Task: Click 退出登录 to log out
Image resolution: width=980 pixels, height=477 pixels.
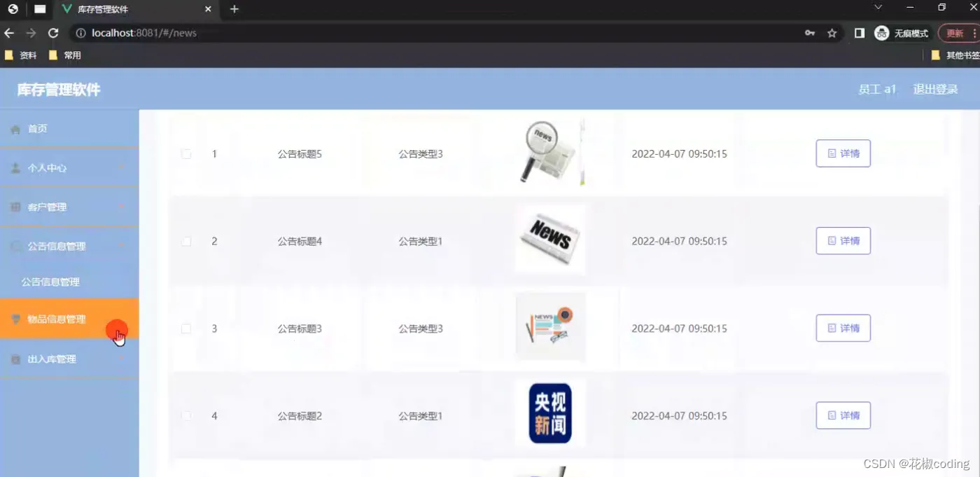Action: pyautogui.click(x=935, y=90)
